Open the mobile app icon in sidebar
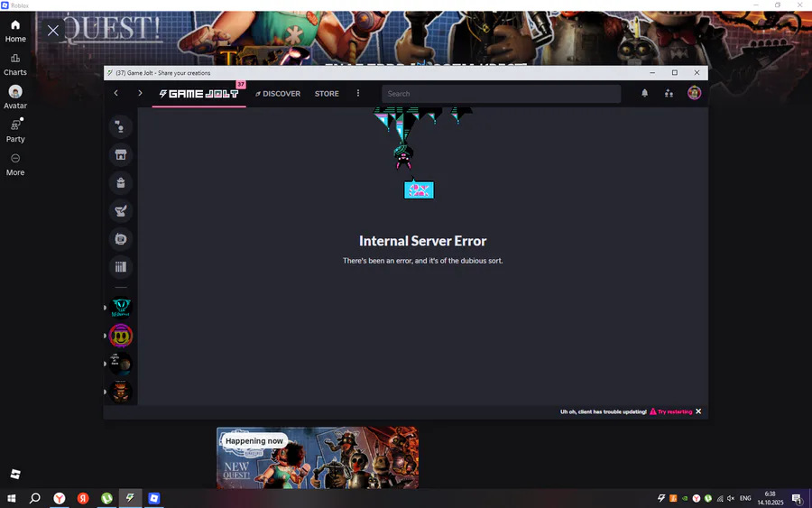812x508 pixels. point(121,239)
